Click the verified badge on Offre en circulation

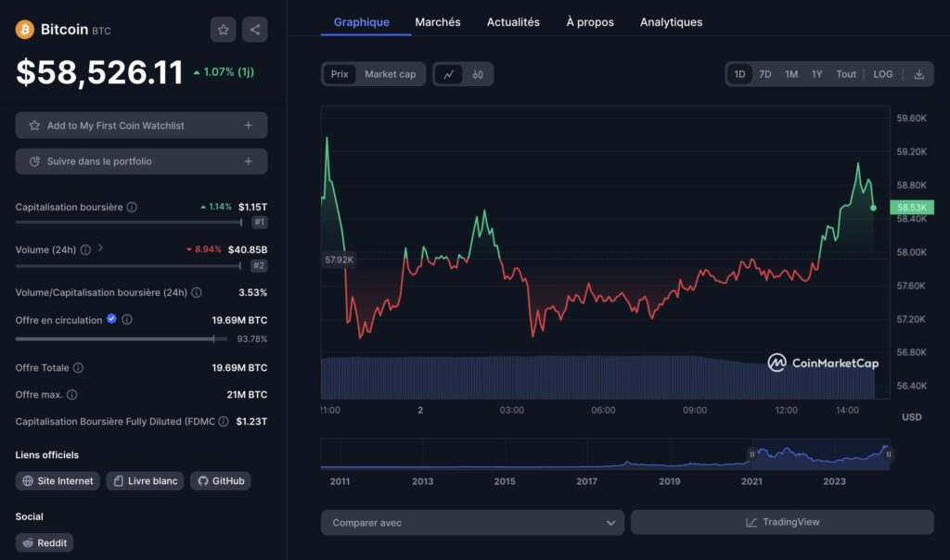click(x=113, y=319)
